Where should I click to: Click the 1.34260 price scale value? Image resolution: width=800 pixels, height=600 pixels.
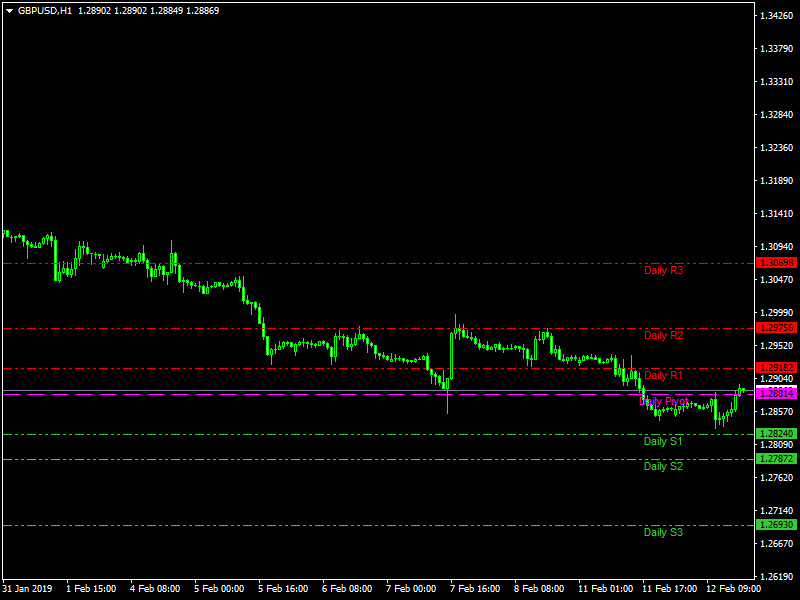pos(777,16)
